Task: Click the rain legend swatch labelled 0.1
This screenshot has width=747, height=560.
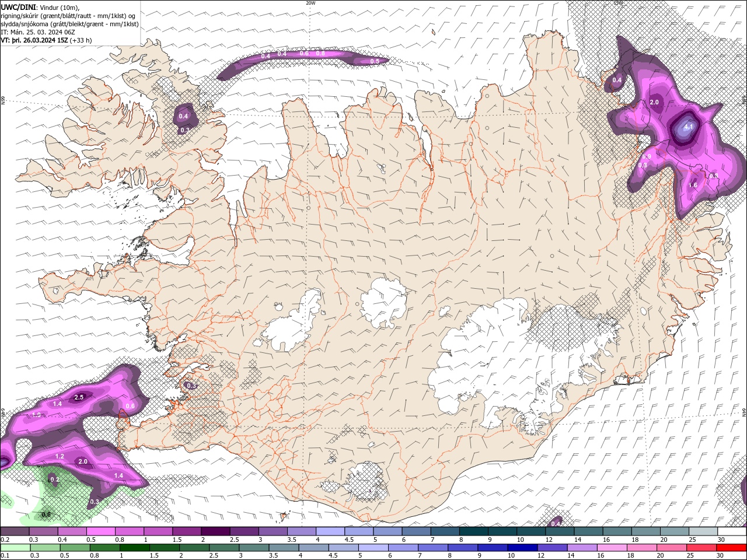Action: point(15,547)
